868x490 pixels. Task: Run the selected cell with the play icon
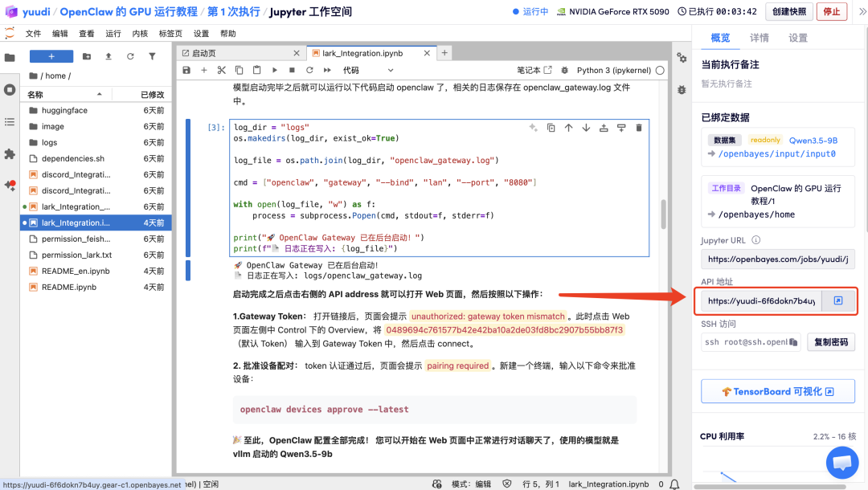click(275, 70)
